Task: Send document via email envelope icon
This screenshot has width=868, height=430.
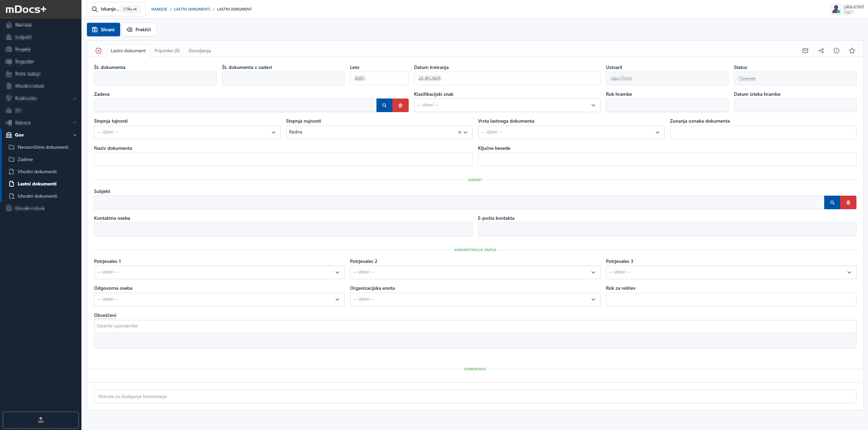Action: click(x=805, y=50)
